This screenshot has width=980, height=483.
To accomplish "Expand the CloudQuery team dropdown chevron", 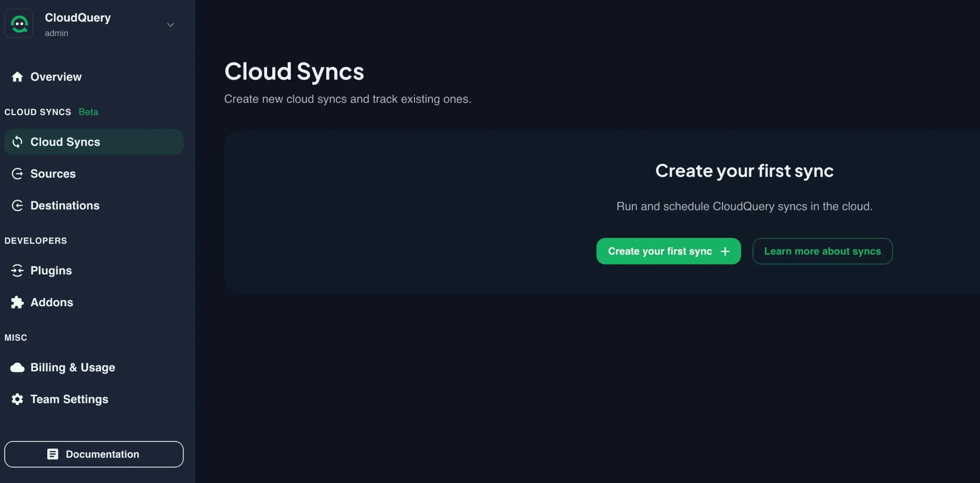I will click(x=171, y=25).
